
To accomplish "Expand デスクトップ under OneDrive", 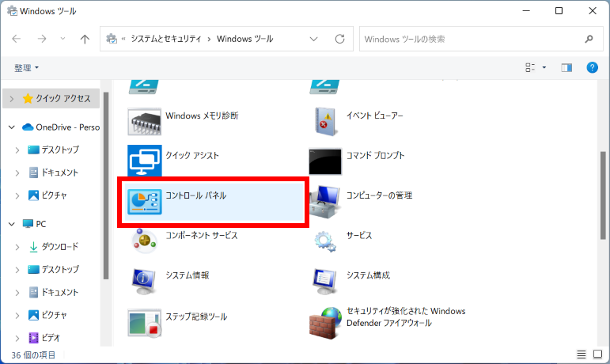I will coord(17,150).
